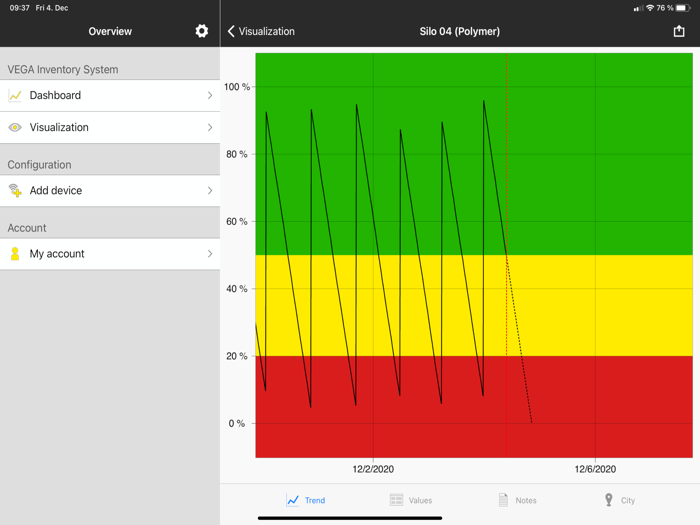Click the Add device wireless icon
The height and width of the screenshot is (525, 700).
coord(15,191)
